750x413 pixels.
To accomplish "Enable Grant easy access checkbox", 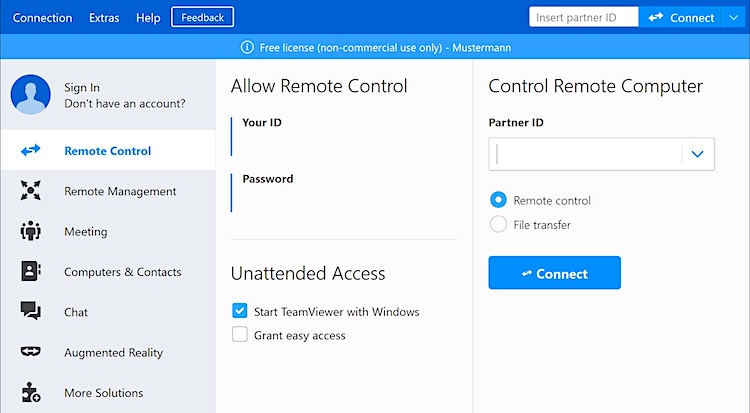I will [240, 334].
